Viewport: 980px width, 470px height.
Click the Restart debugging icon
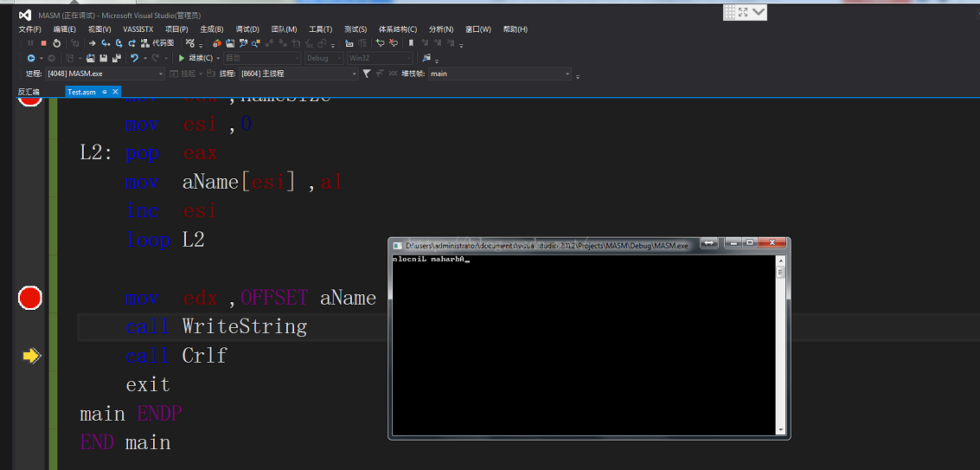coord(57,43)
